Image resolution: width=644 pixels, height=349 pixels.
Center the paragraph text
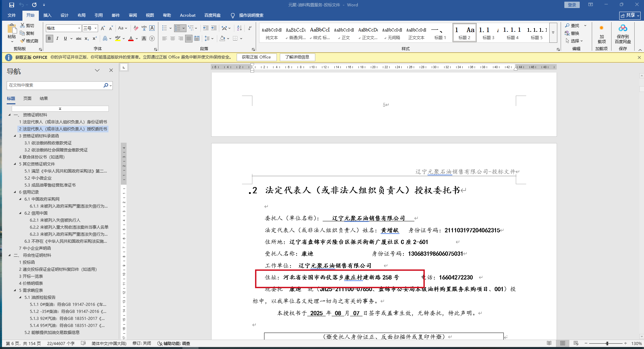(x=173, y=38)
